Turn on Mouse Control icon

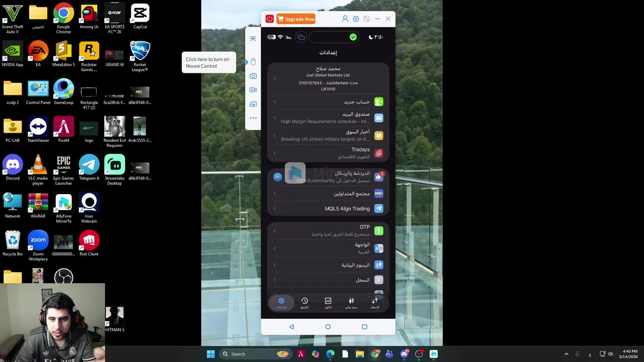coord(253,62)
